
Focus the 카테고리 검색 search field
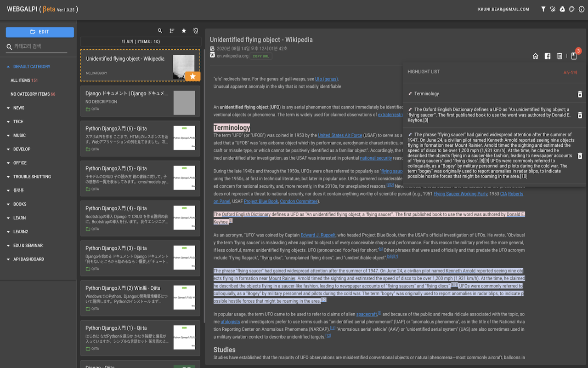tap(40, 46)
